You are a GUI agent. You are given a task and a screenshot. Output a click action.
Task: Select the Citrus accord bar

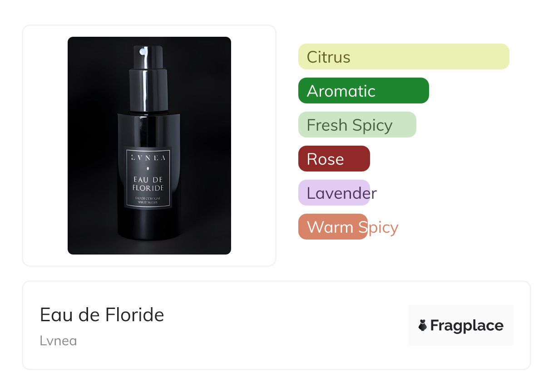click(404, 57)
